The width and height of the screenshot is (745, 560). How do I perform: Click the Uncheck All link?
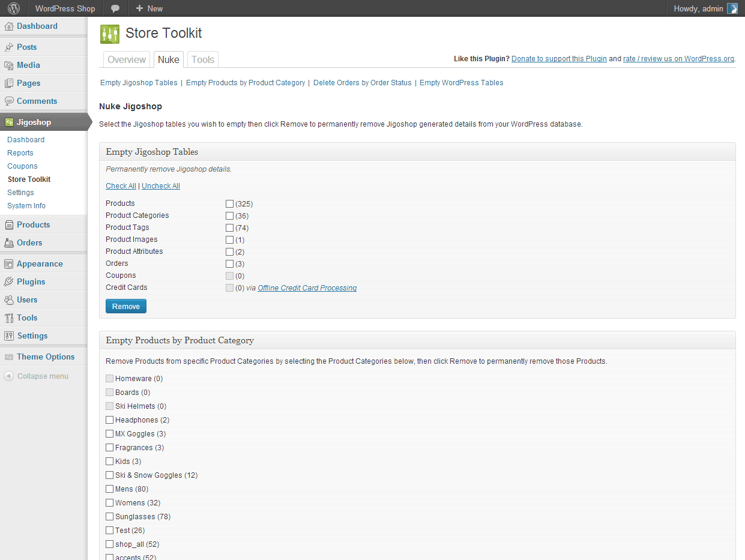pos(161,186)
